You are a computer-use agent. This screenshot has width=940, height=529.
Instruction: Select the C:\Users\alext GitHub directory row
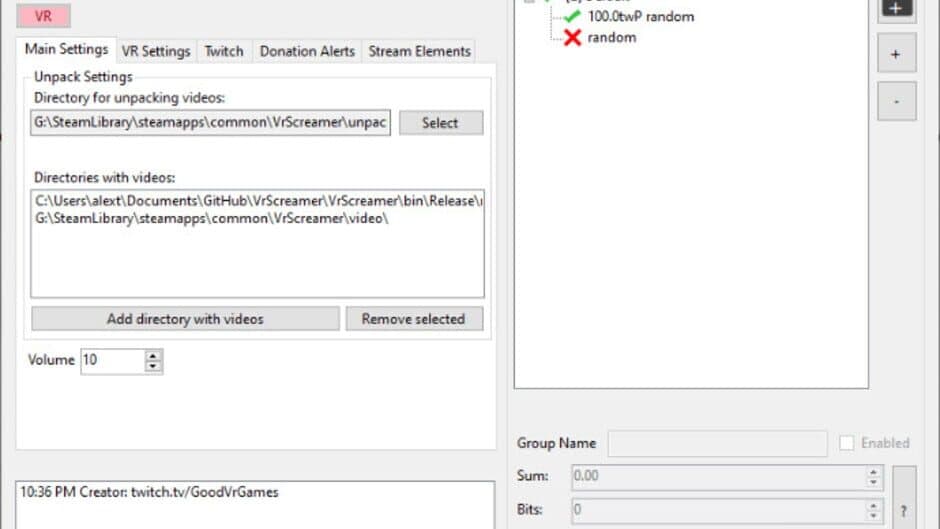click(x=258, y=201)
